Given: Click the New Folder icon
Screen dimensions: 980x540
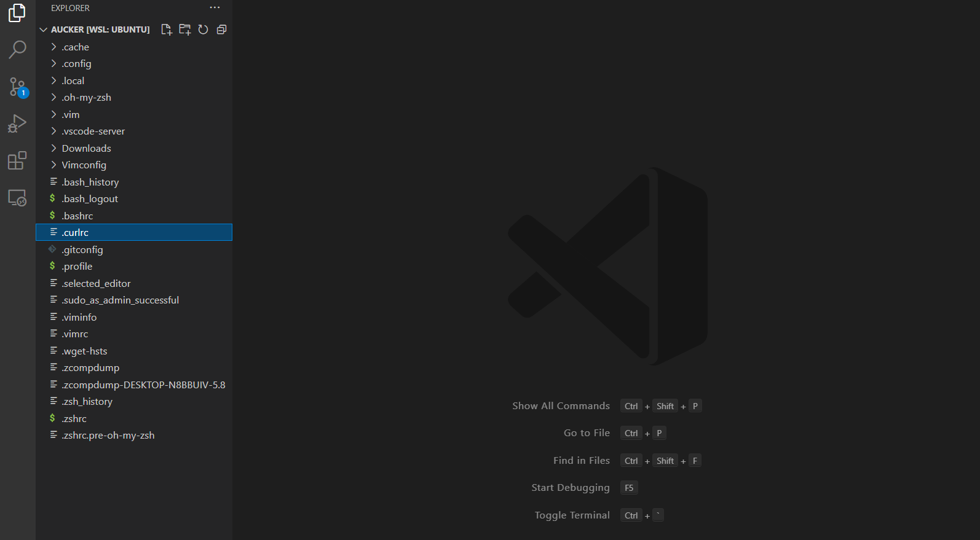Looking at the screenshot, I should [x=184, y=29].
